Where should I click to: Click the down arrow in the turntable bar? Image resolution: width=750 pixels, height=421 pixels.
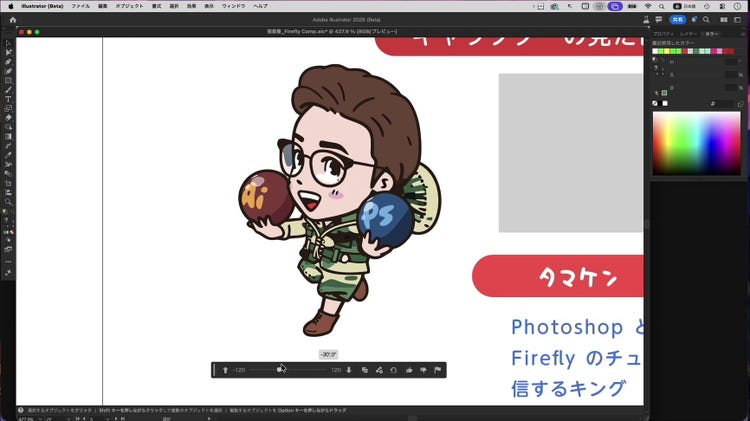(x=349, y=370)
